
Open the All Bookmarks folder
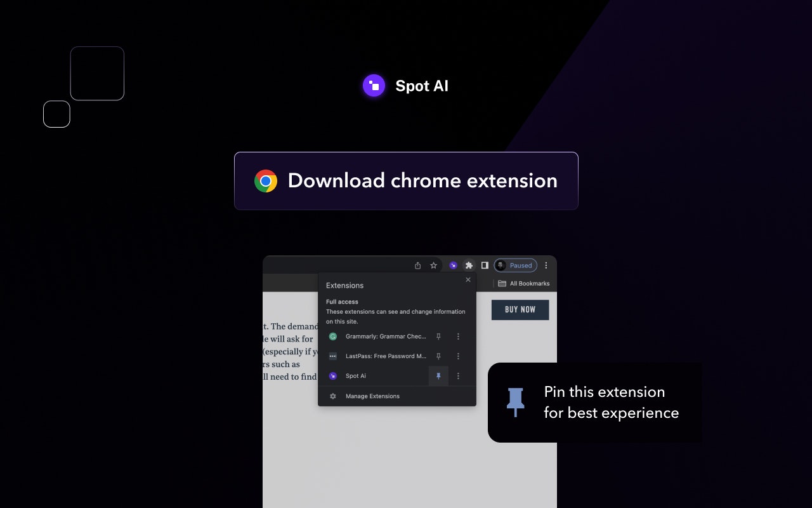tap(524, 283)
